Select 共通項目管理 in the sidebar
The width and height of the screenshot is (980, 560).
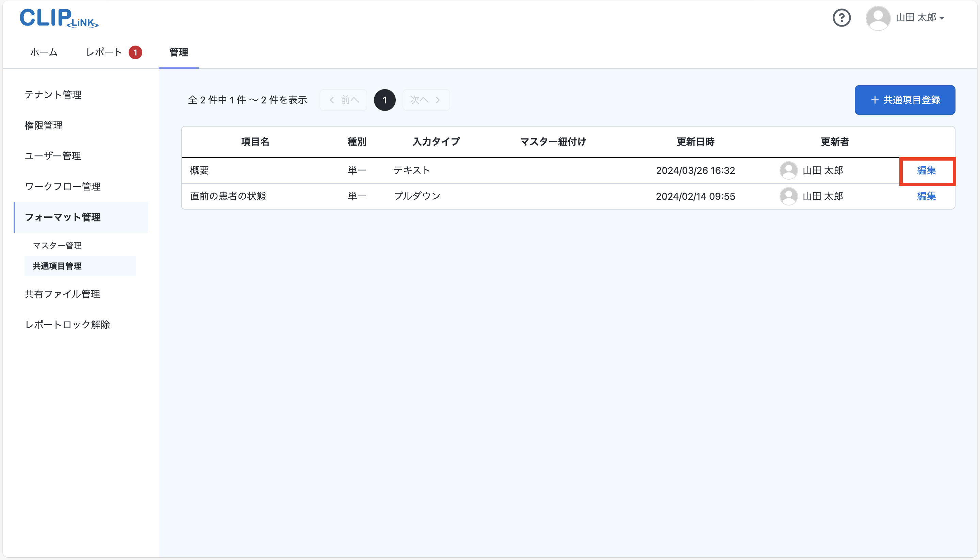tap(56, 266)
